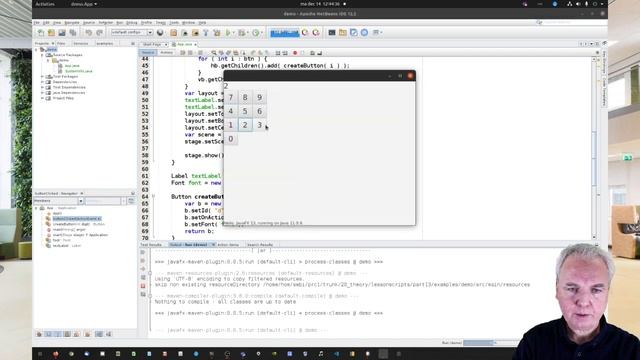This screenshot has width=640, height=360.
Task: Expand Java Dependencies node
Action: [42, 93]
